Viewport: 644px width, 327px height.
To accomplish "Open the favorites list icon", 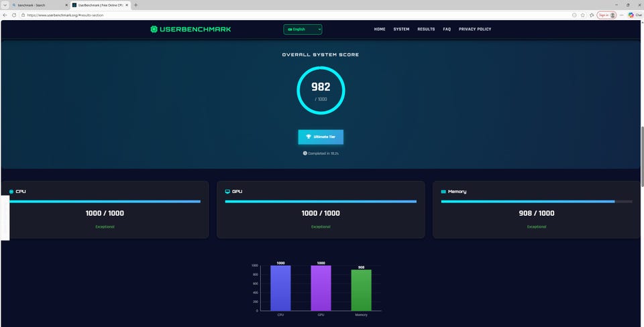I will click(x=592, y=15).
